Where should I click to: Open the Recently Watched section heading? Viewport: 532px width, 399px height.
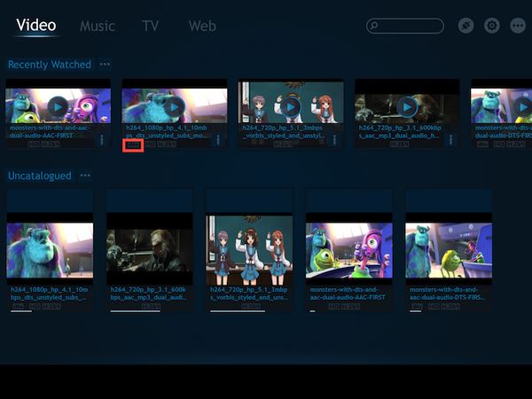click(x=50, y=65)
